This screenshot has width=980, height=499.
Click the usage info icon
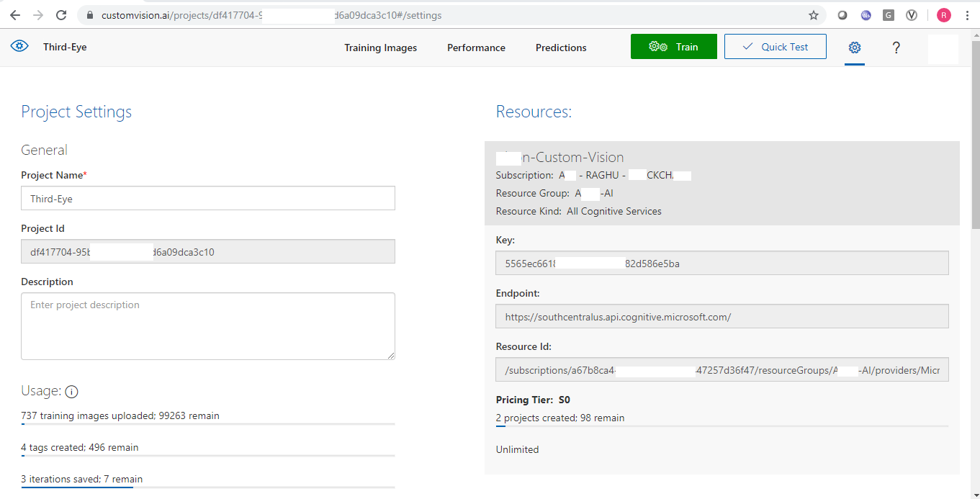(x=71, y=392)
